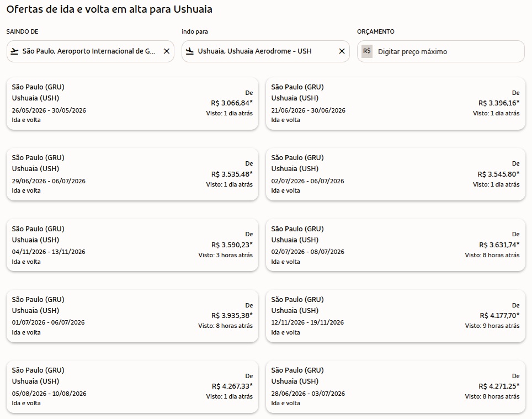Screen dimensions: 532x419
Task: Clear the São Paulo origin field with X
Action: point(167,51)
